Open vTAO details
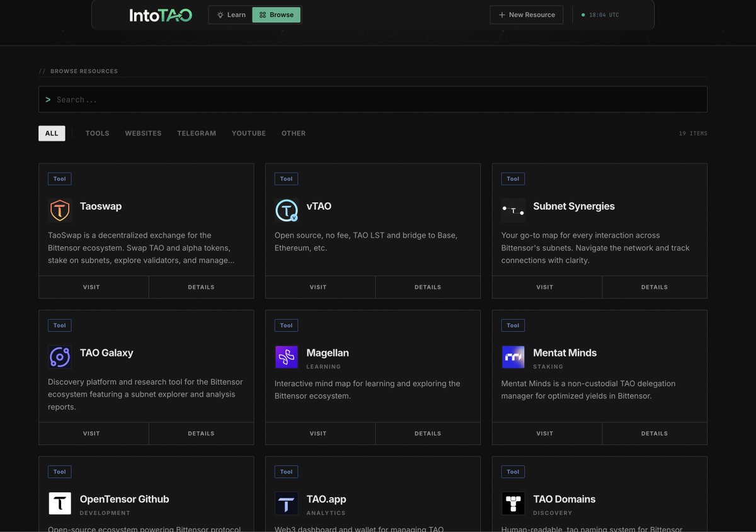This screenshot has width=756, height=532. point(428,287)
